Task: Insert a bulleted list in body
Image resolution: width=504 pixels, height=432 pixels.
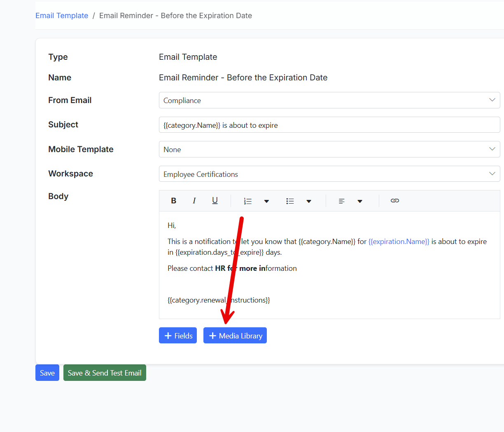Action: tap(290, 201)
